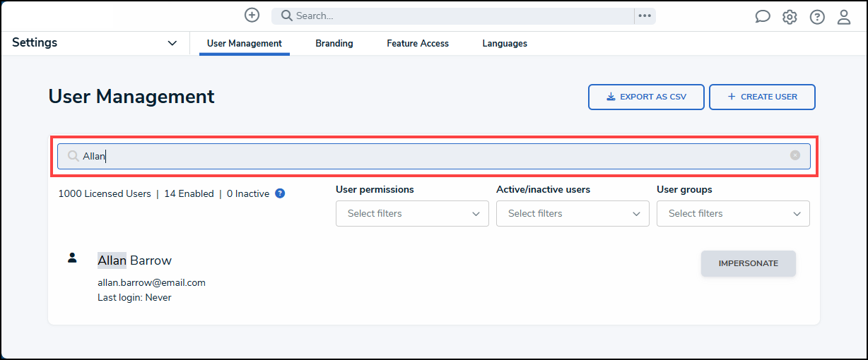This screenshot has width=868, height=360.
Task: Click the three dots beside global search
Action: pos(645,16)
